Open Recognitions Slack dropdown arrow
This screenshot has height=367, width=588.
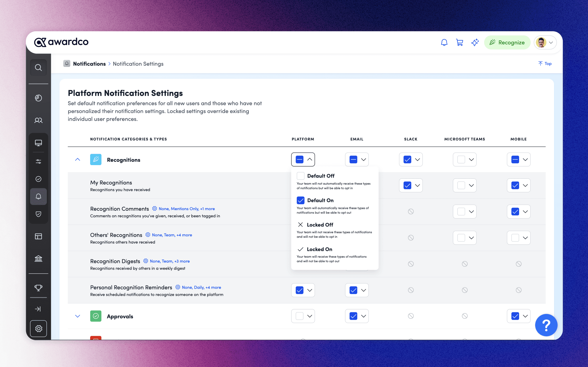pyautogui.click(x=417, y=159)
